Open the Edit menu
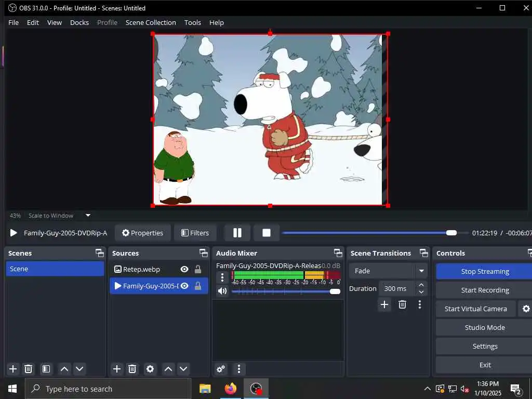 [33, 22]
